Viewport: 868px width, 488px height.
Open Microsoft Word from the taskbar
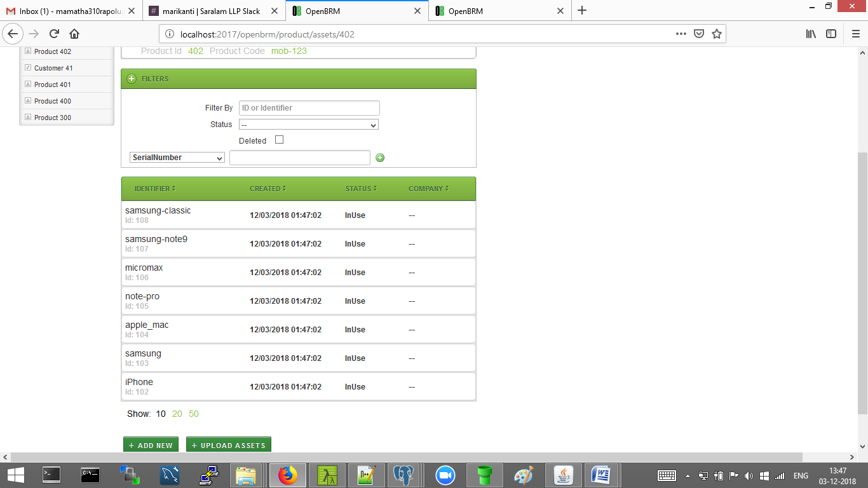pyautogui.click(x=600, y=475)
